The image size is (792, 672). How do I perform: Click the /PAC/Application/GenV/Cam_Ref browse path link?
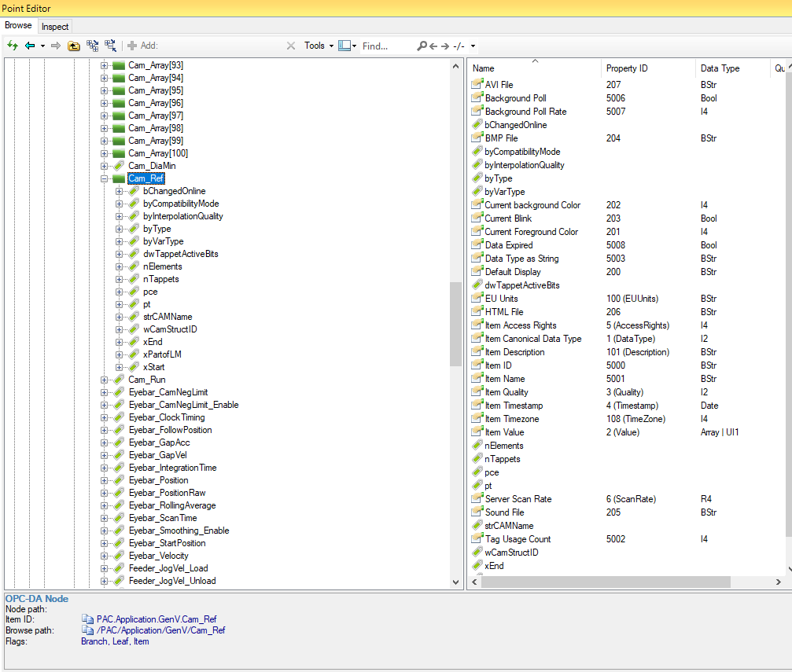160,630
